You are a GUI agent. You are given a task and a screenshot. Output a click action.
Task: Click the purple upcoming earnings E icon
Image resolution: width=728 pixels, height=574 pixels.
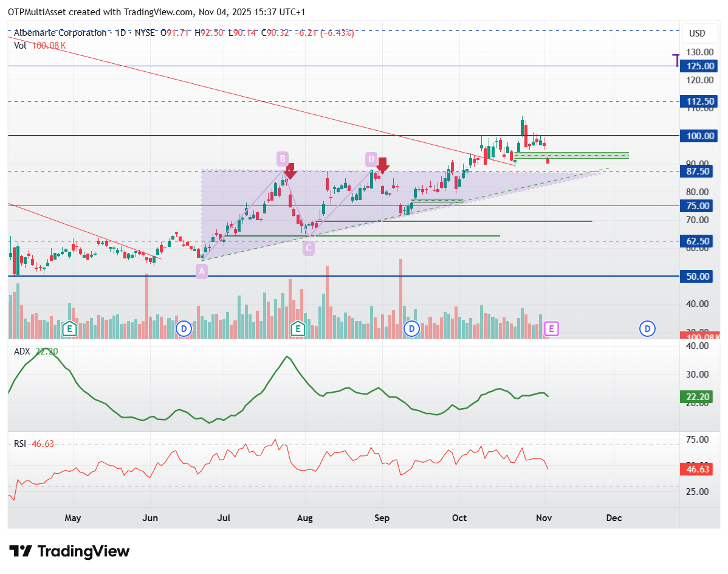tap(551, 329)
